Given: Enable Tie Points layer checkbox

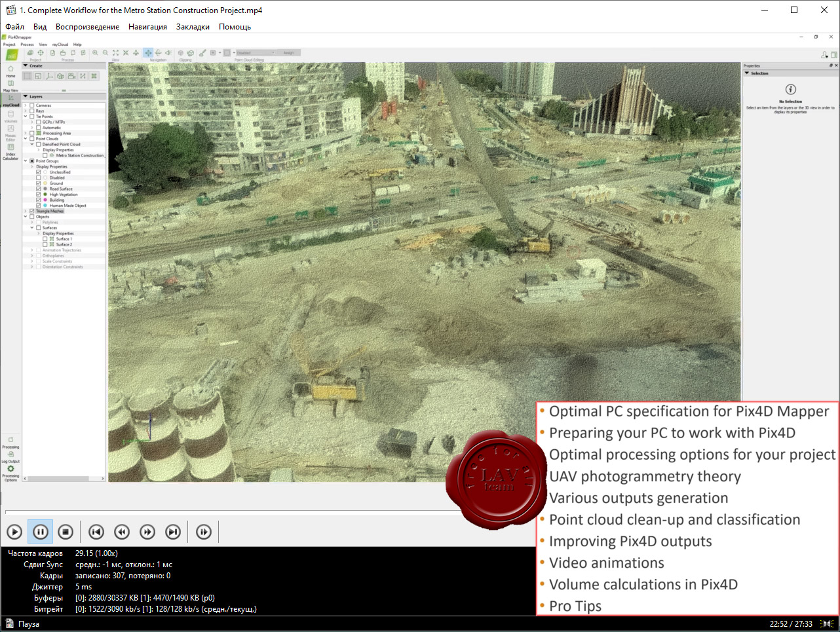Looking at the screenshot, I should 31,117.
